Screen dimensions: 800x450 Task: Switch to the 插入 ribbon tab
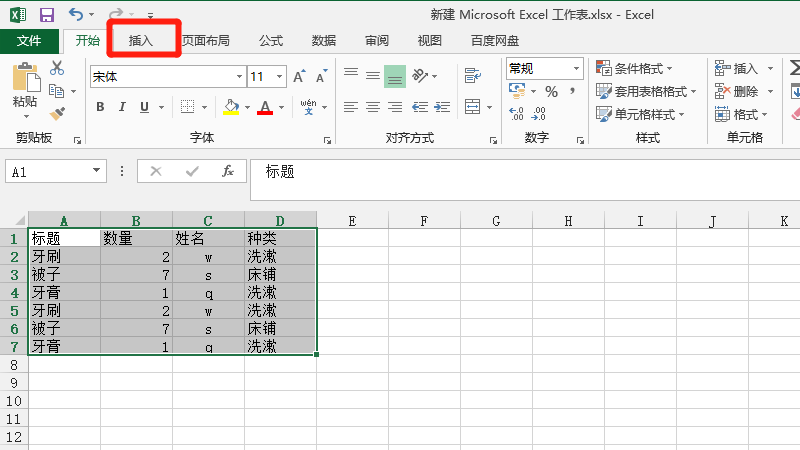tap(141, 40)
